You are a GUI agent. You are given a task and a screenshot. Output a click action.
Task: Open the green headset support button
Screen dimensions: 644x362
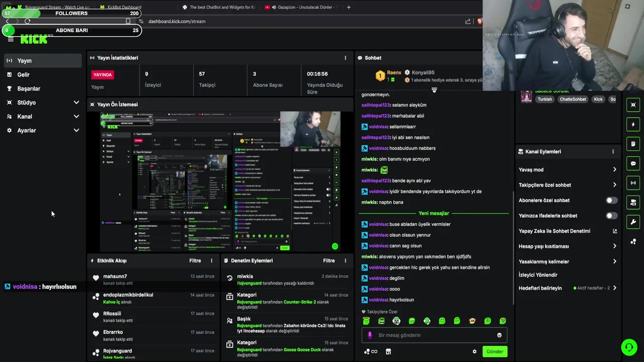(628, 347)
